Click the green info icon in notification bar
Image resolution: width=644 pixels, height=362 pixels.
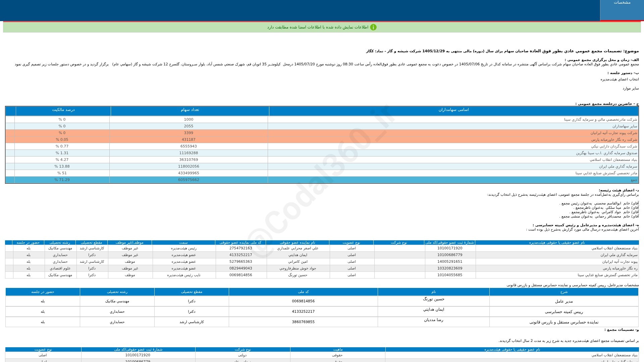point(373,27)
